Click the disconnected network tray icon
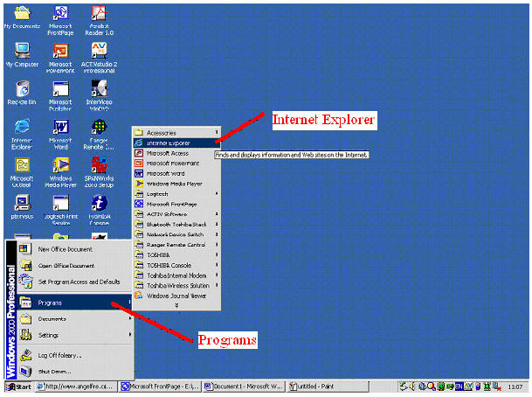The width and height of the screenshot is (532, 397). point(497,387)
